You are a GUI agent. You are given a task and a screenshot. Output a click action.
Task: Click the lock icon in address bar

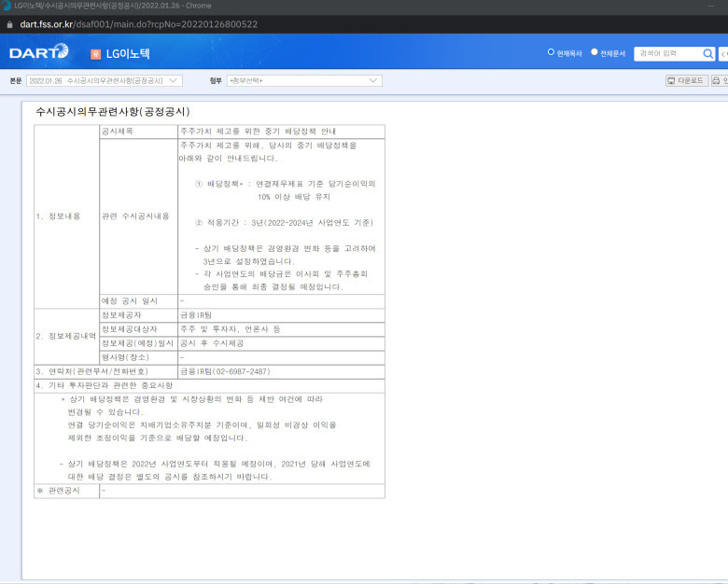coord(9,24)
